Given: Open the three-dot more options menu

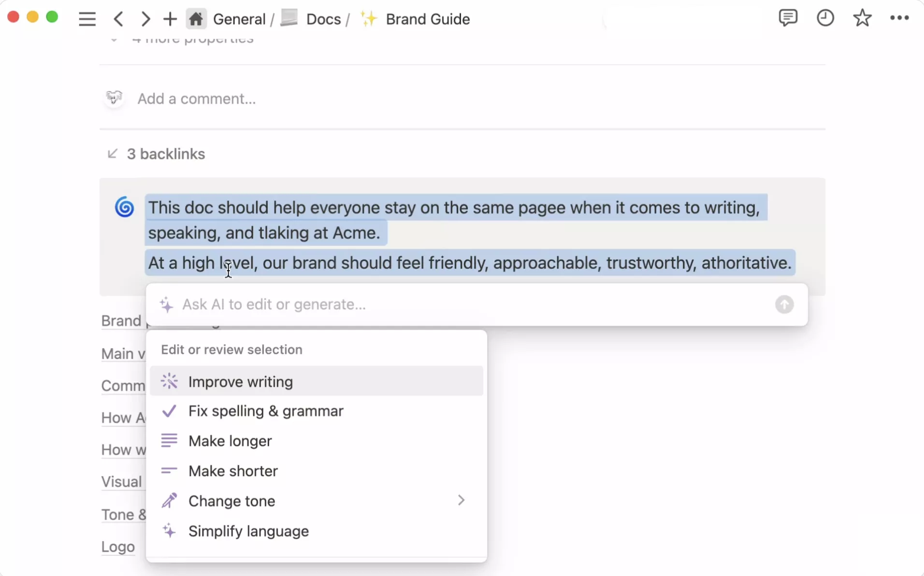Looking at the screenshot, I should click(x=899, y=18).
